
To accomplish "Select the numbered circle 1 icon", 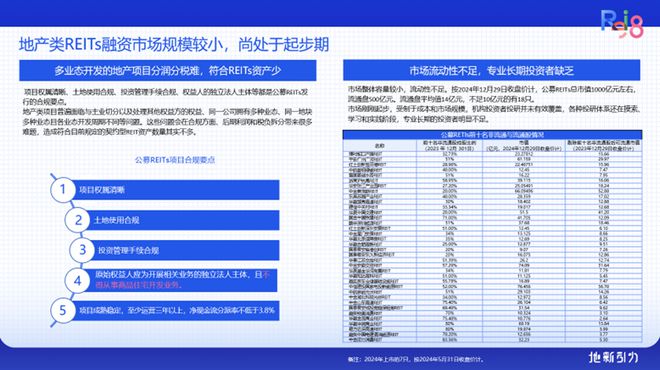I will [x=63, y=189].
